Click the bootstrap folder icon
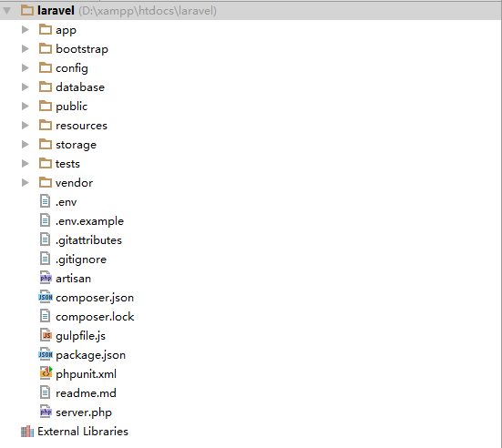This screenshot has width=502, height=448. tap(46, 48)
